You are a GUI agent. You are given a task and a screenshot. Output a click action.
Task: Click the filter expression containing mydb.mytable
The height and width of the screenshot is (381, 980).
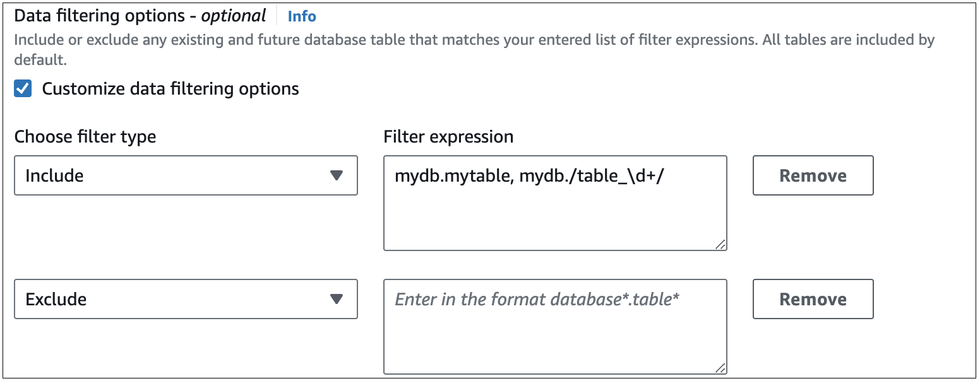coord(554,175)
